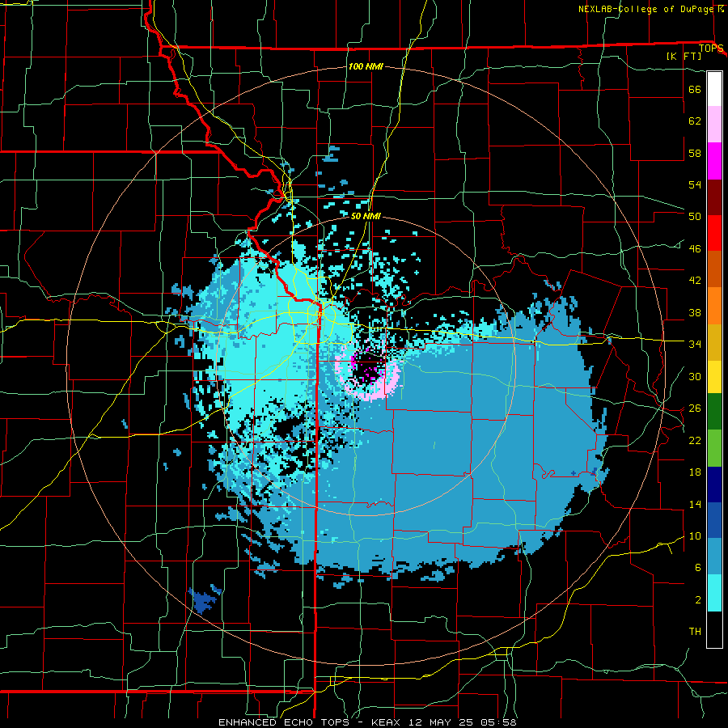Screen dimensions: 728x728
Task: Click the magenta legend swatch near 58
Action: [x=714, y=161]
